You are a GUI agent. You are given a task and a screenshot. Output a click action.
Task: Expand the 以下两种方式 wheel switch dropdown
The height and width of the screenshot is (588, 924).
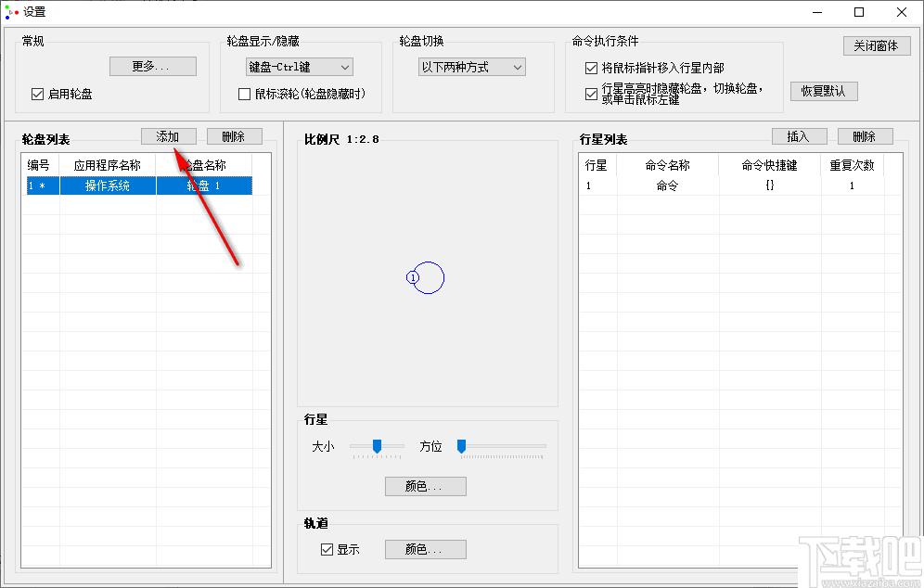(471, 67)
